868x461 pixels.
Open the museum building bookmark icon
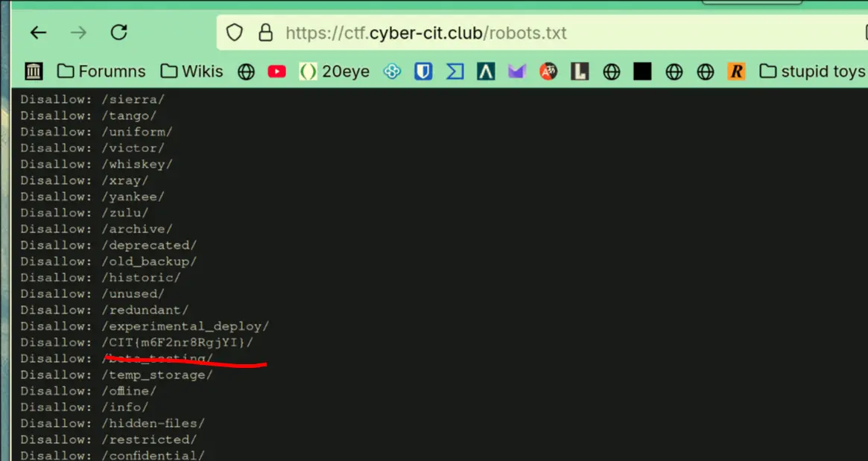coord(34,71)
